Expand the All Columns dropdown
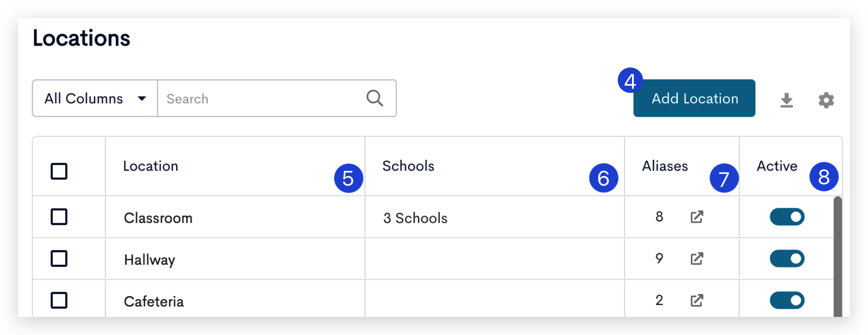This screenshot has height=335, width=868. tap(95, 98)
